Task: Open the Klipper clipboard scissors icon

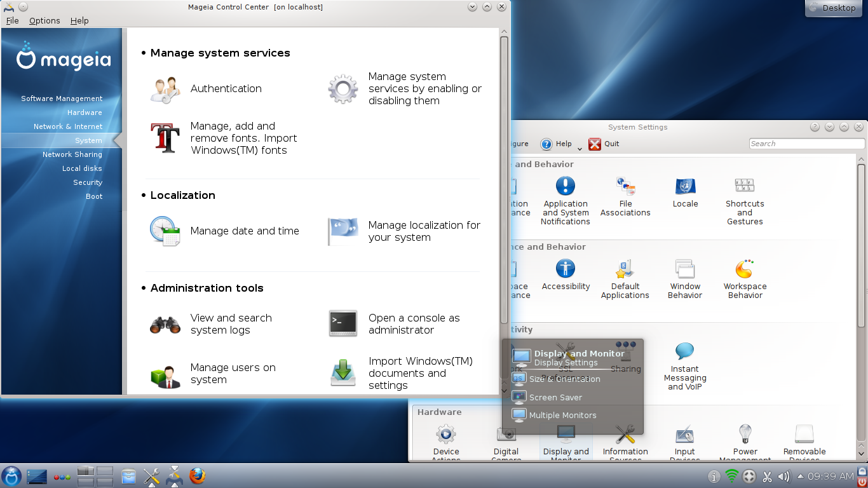Action: point(767,476)
